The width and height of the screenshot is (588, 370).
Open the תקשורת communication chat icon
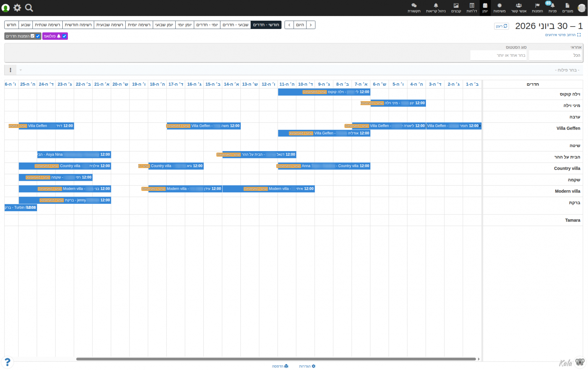(x=414, y=8)
